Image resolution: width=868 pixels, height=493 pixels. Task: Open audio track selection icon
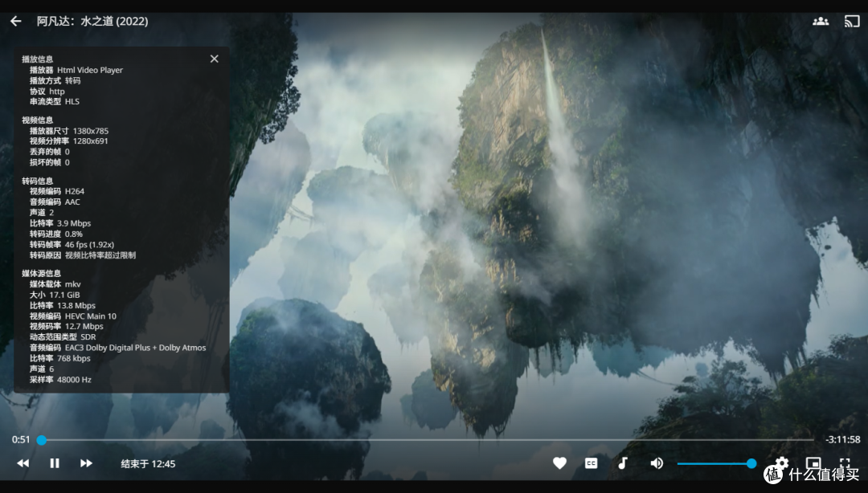[623, 463]
